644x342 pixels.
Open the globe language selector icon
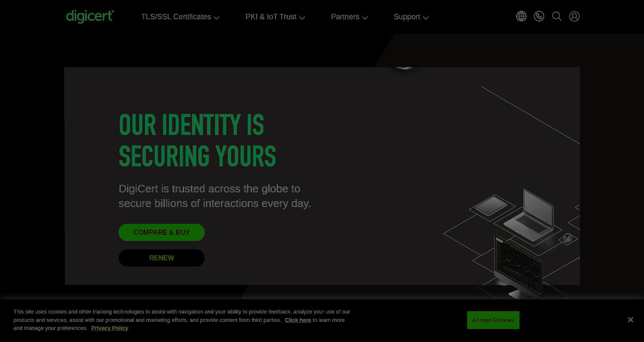(x=521, y=16)
